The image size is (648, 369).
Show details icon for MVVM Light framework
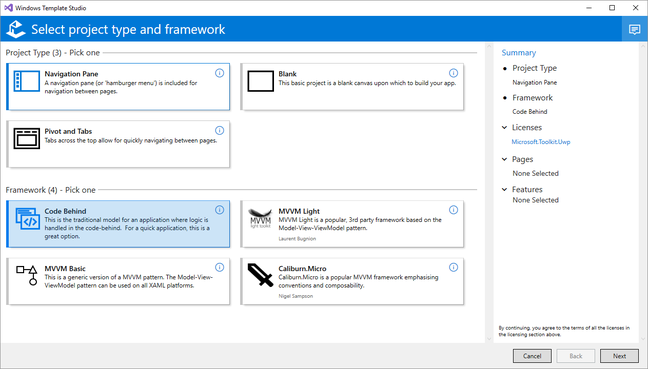(453, 210)
